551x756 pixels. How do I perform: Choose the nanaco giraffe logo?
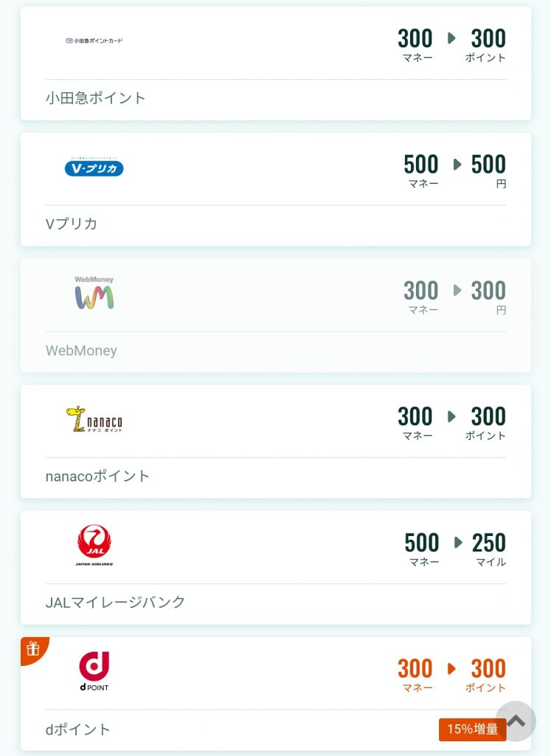tap(94, 419)
